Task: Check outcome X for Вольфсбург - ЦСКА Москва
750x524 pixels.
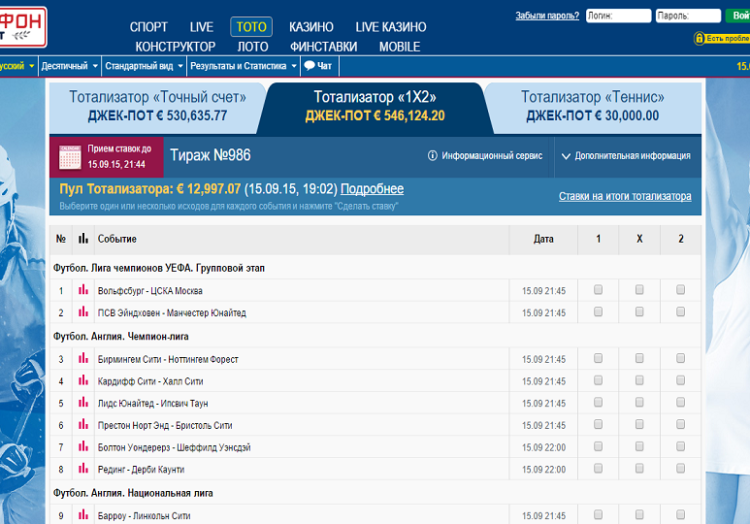Action: pos(639,289)
